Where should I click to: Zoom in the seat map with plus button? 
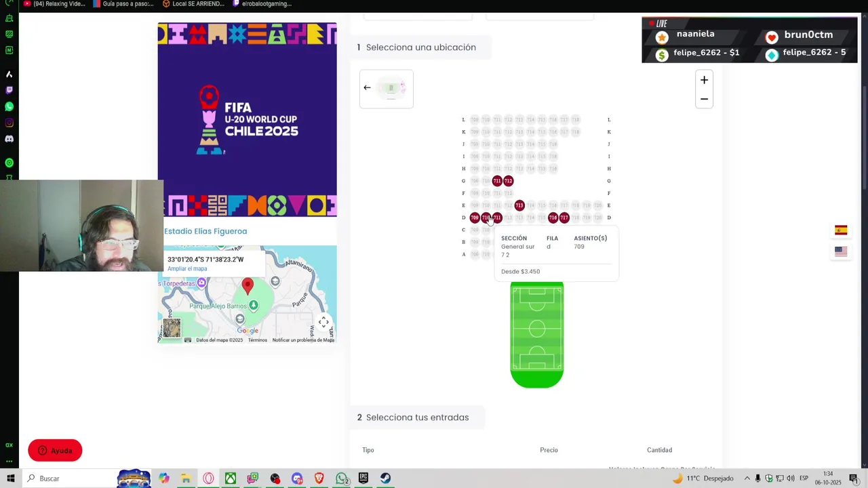(704, 80)
